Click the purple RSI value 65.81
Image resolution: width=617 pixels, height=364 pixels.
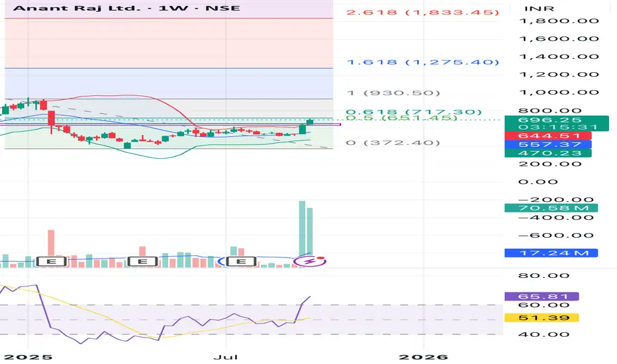tap(542, 296)
